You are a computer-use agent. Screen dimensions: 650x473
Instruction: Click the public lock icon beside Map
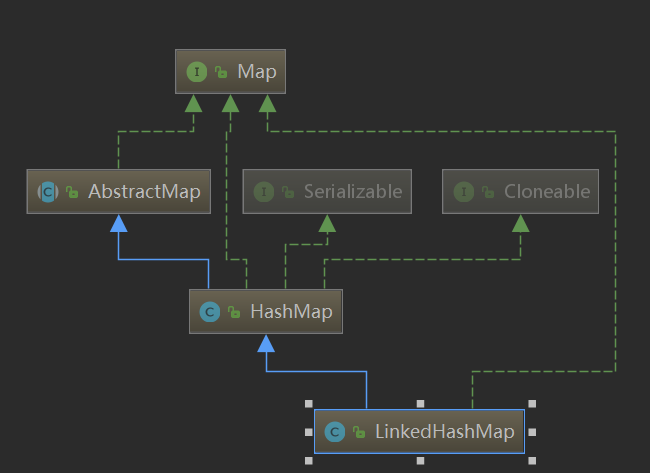(221, 73)
